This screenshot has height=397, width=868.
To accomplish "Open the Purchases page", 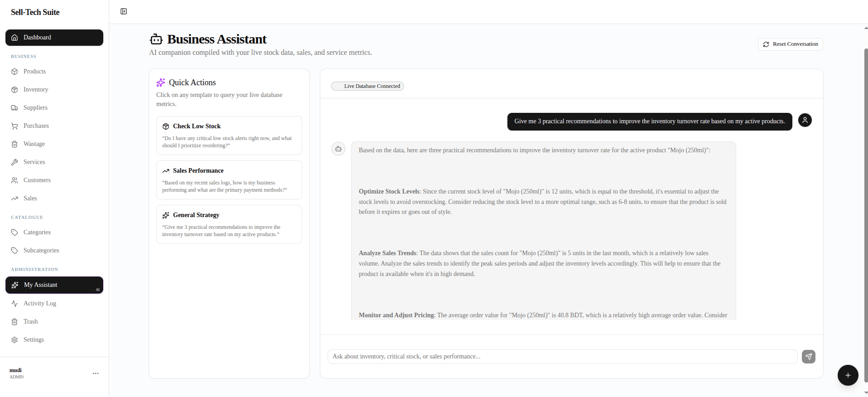I will click(x=54, y=126).
